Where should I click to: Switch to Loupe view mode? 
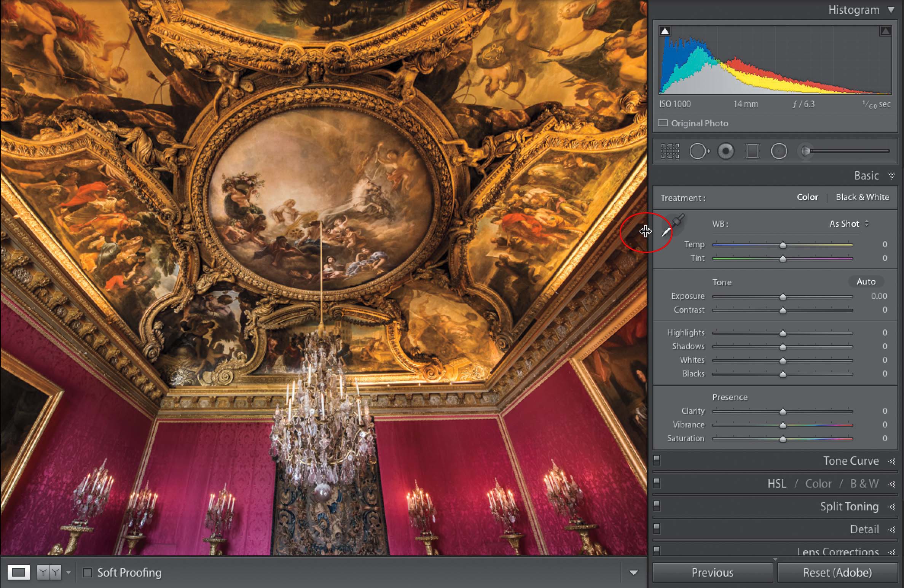tap(19, 572)
